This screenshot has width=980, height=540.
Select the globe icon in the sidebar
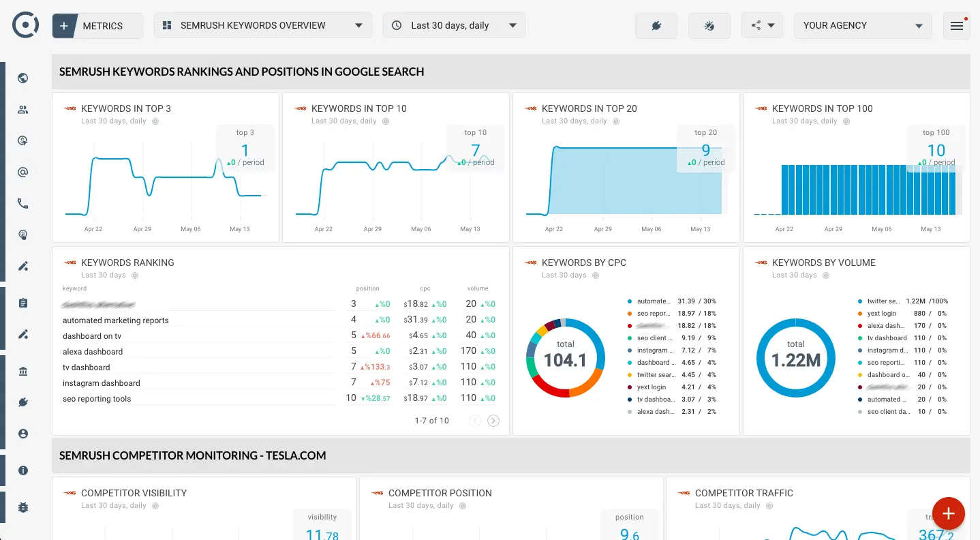coord(22,78)
